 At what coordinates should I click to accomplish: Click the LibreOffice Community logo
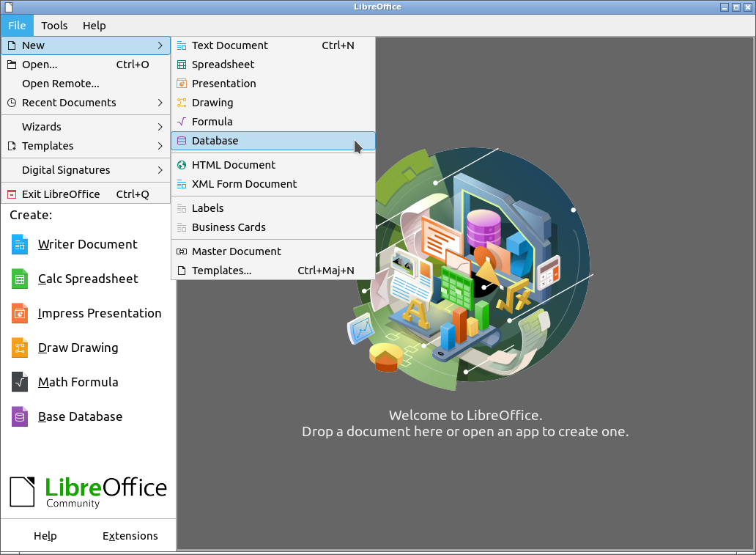pos(88,492)
